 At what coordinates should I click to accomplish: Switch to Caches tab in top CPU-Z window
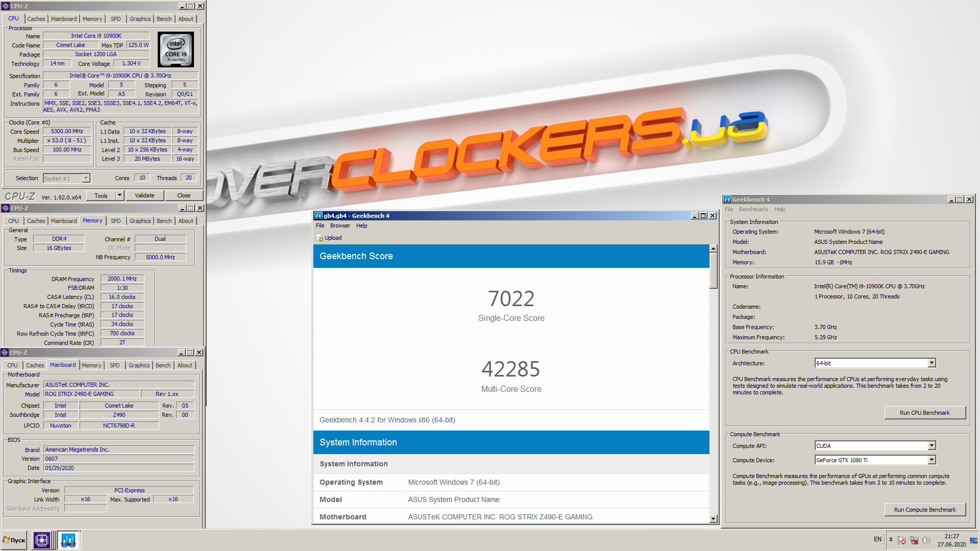point(36,19)
